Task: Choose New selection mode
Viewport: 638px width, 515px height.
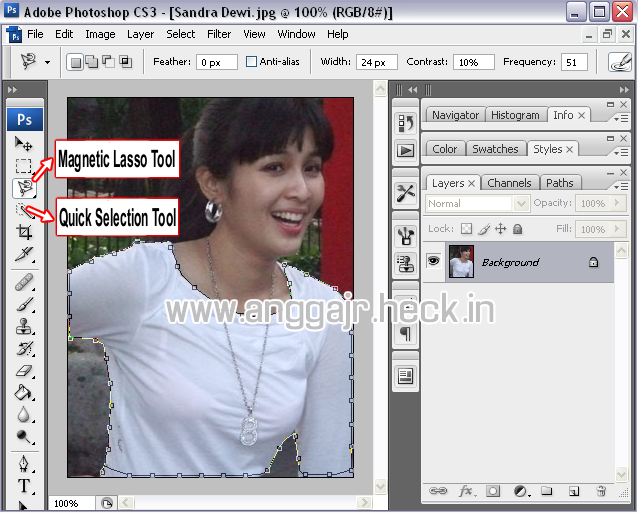Action: pos(75,62)
